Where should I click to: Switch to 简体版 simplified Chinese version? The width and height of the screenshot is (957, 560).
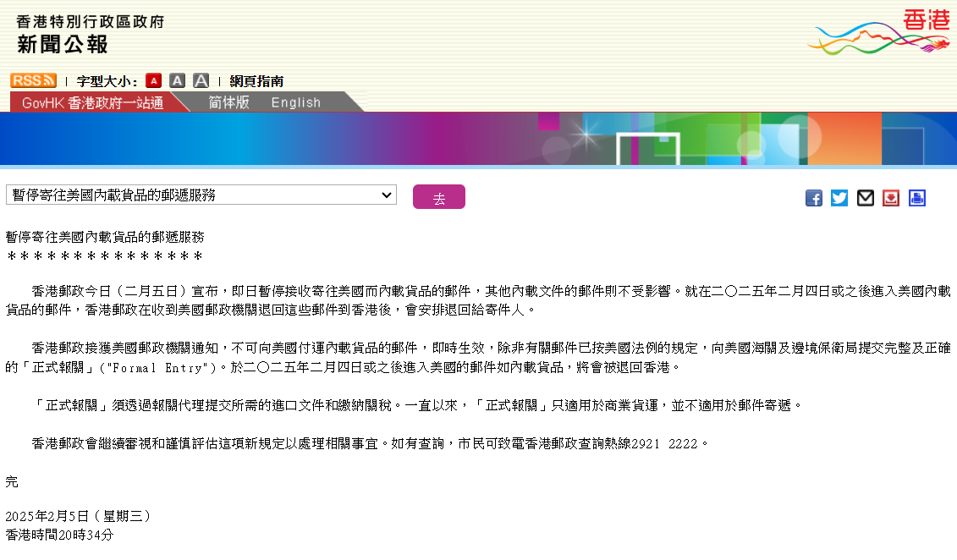point(228,102)
